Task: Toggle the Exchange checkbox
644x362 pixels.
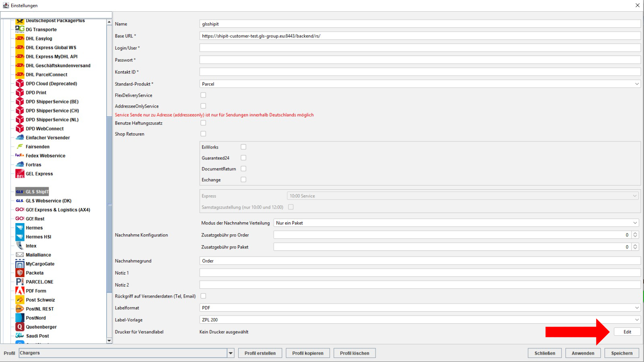Action: 244,180
